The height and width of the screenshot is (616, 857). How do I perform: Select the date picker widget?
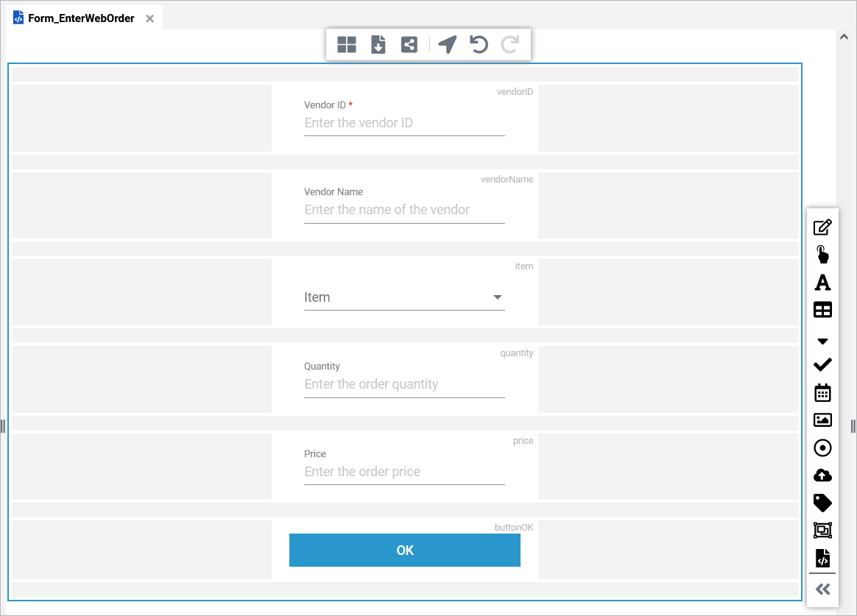click(x=822, y=392)
